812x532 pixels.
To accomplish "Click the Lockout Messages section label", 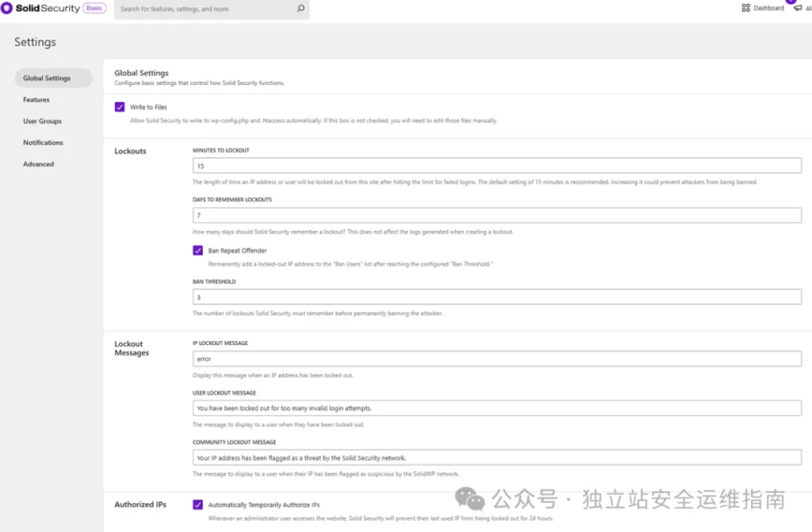I will coord(132,348).
